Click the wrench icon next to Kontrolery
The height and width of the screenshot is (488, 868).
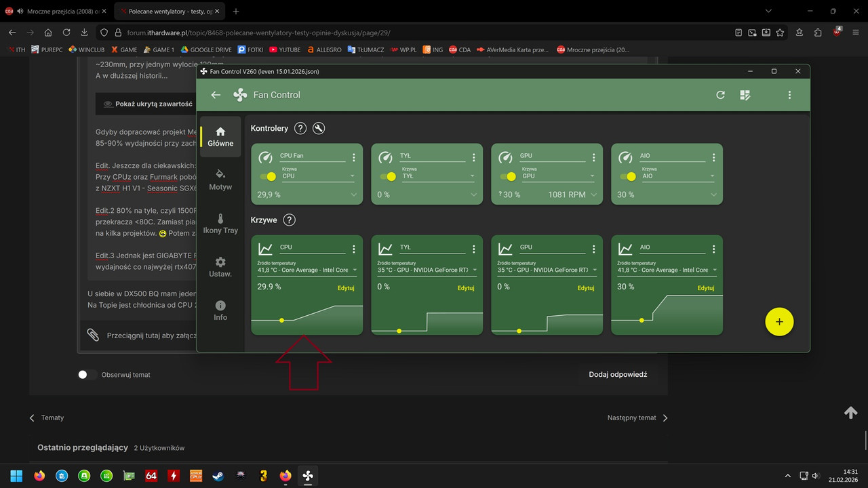pyautogui.click(x=319, y=128)
